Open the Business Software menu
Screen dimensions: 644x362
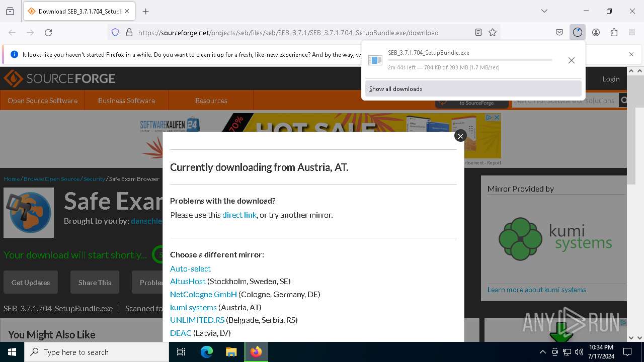126,100
